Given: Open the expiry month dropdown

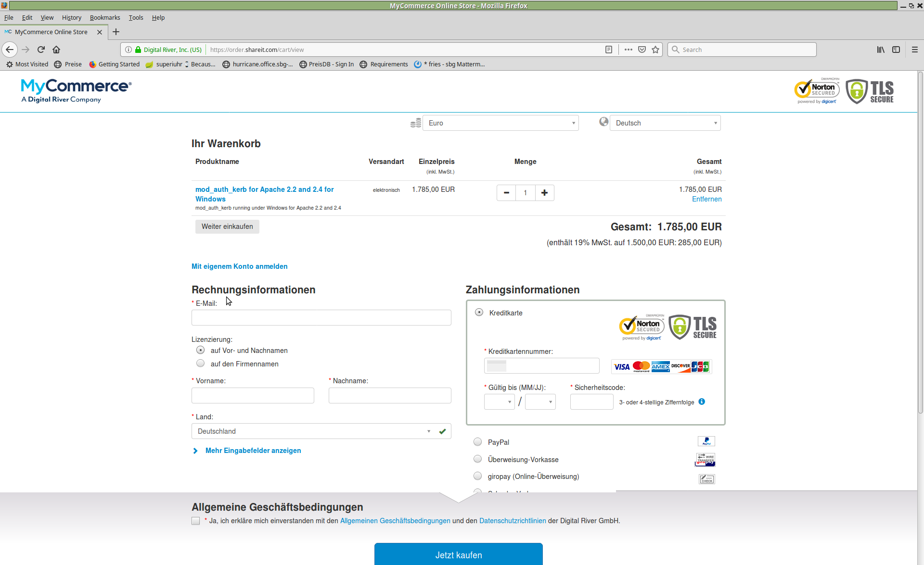Looking at the screenshot, I should [x=499, y=402].
